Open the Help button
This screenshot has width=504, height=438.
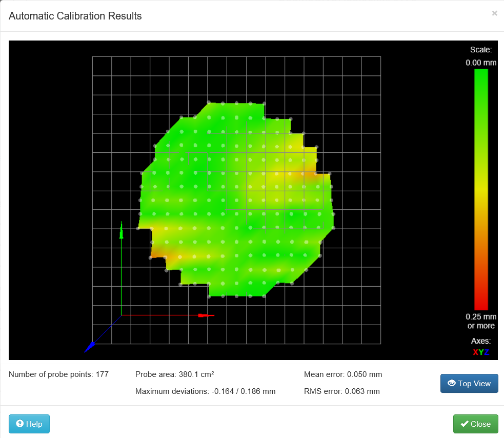pos(29,424)
